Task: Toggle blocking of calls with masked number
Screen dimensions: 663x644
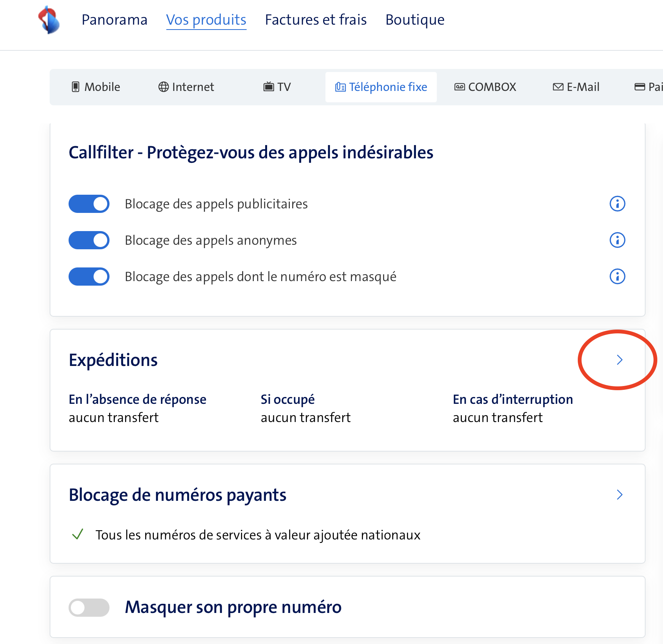Action: pos(89,277)
